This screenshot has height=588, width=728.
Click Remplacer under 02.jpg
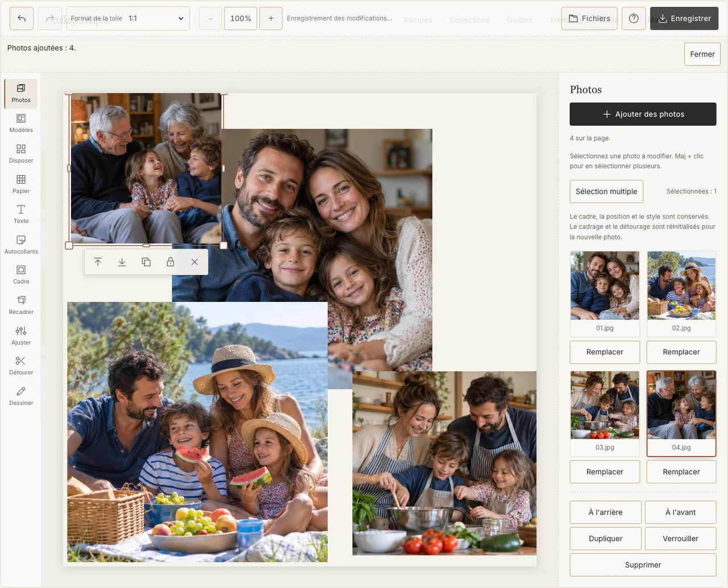681,352
